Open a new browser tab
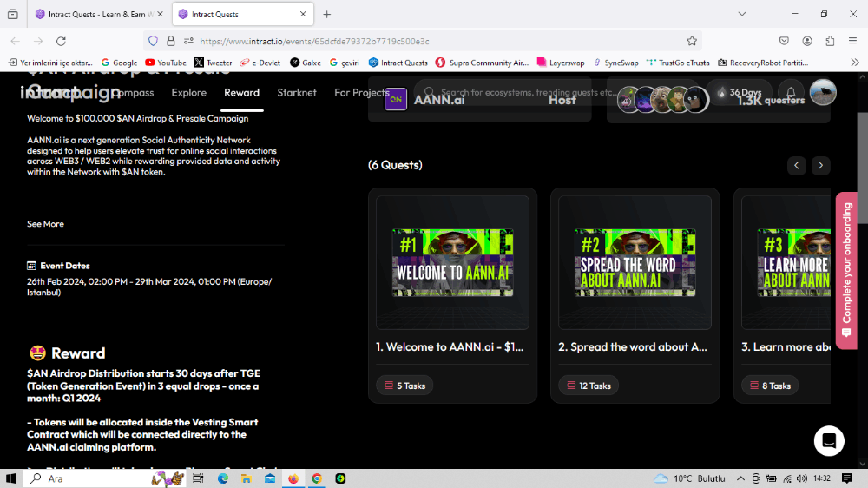Viewport: 868px width, 488px height. (x=326, y=15)
